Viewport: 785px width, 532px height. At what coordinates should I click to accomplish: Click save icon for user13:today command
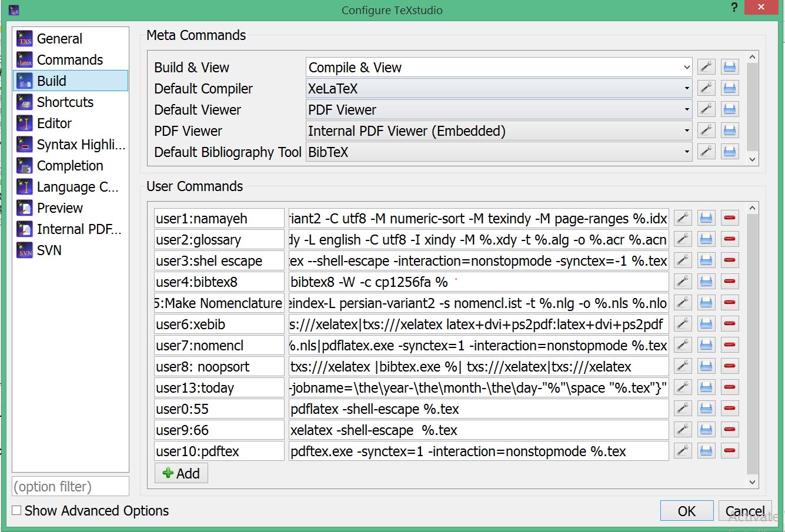[706, 387]
